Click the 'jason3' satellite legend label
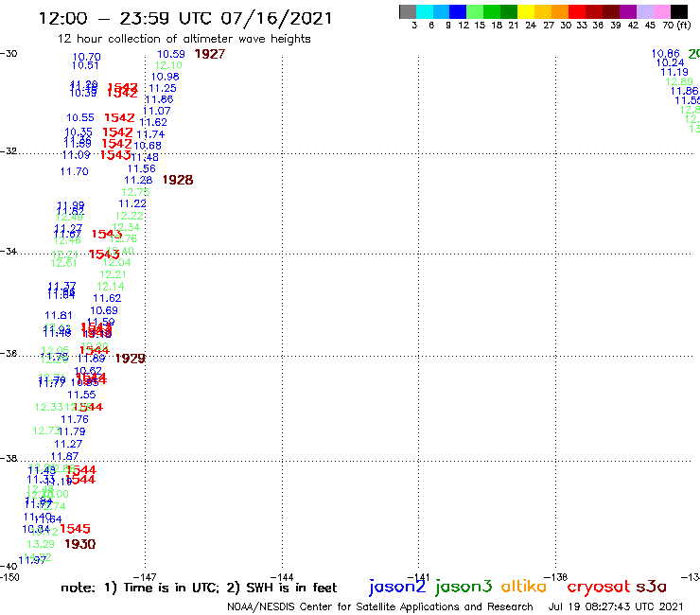700x615 pixels. 464,587
